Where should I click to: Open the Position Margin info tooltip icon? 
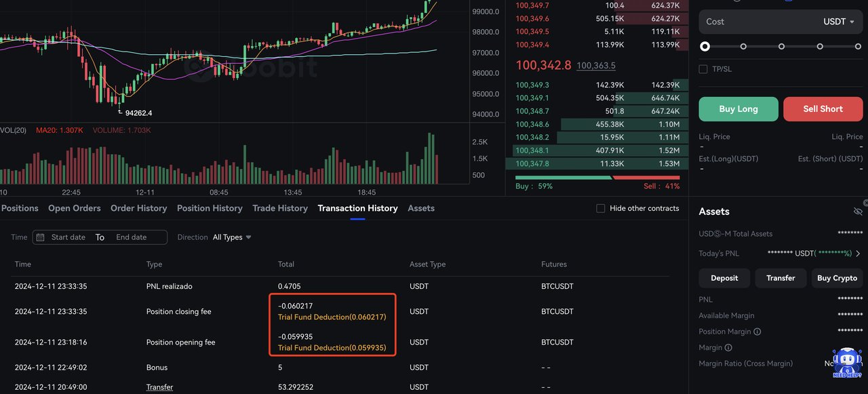[757, 332]
